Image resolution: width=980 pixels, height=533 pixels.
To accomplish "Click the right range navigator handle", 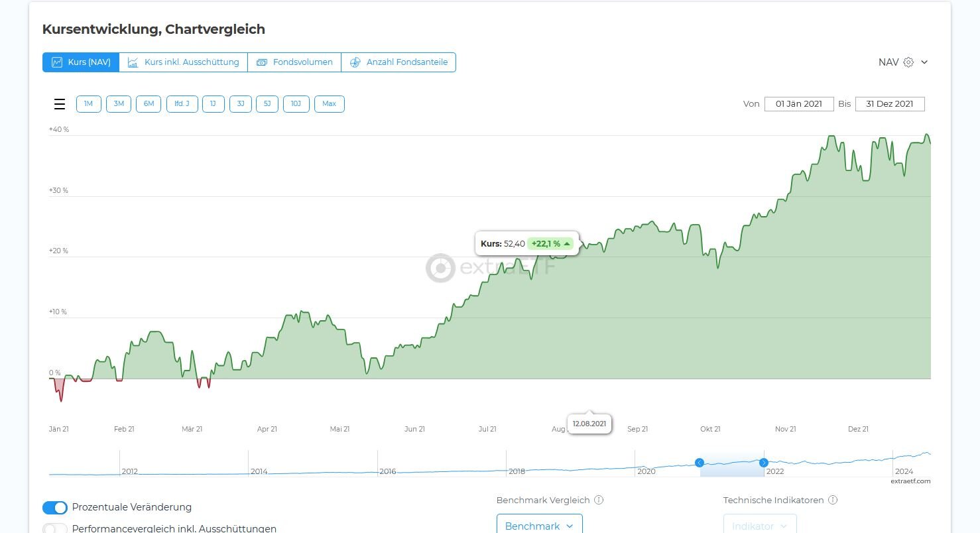I will [764, 463].
